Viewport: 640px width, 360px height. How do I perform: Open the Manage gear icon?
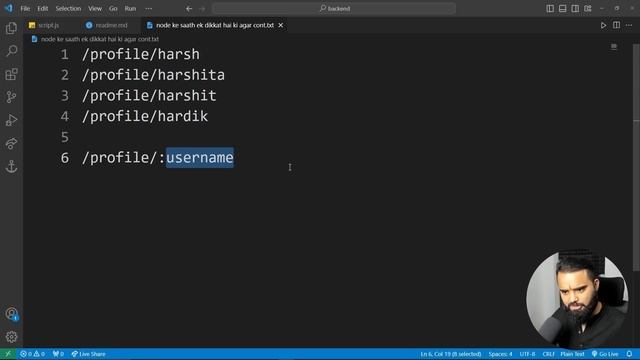coord(11,337)
